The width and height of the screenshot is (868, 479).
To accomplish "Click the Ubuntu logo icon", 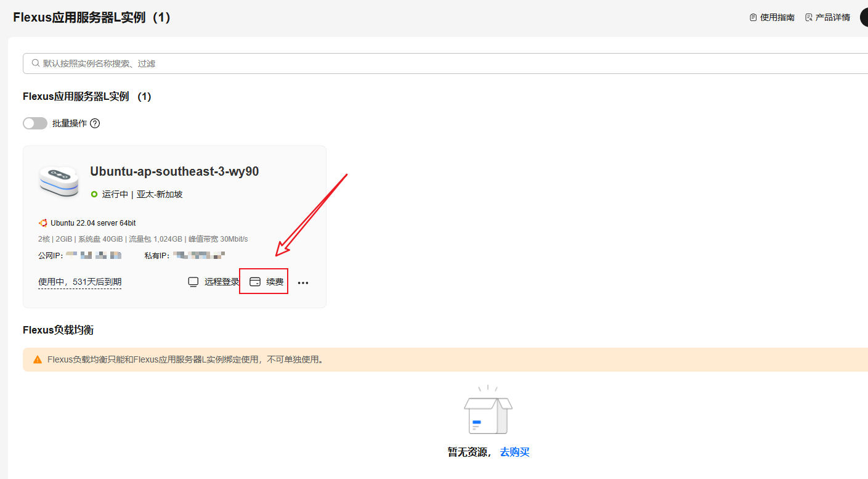I will (x=43, y=223).
